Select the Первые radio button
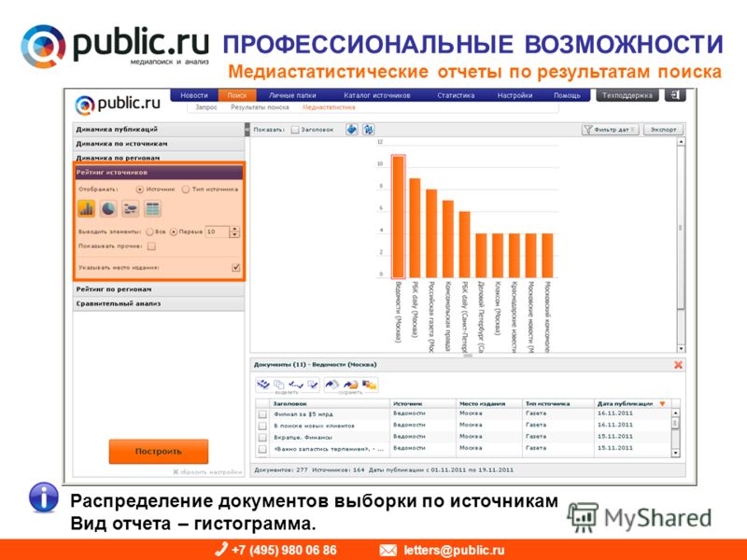 (174, 231)
